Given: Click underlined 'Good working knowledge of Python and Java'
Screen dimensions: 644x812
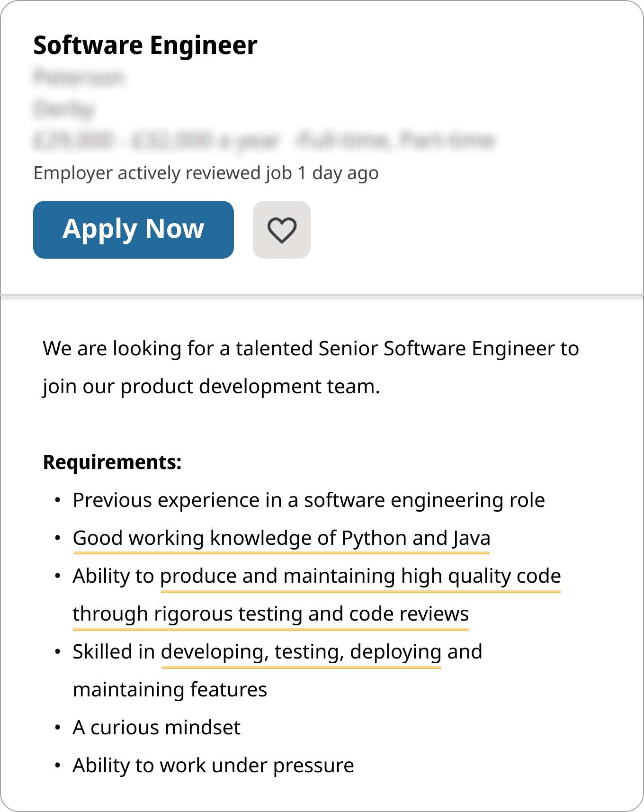Looking at the screenshot, I should coord(281,539).
